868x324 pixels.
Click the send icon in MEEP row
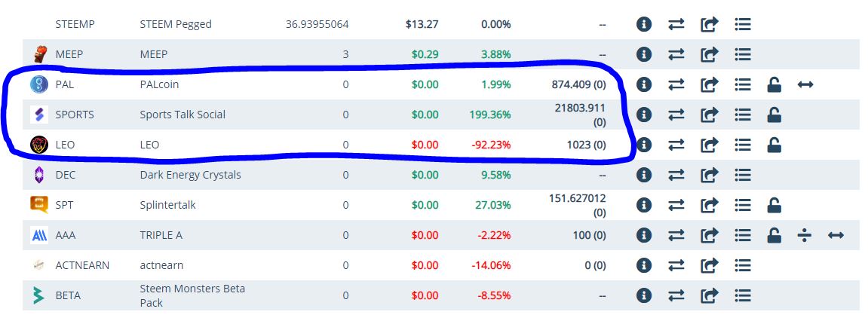click(x=709, y=54)
